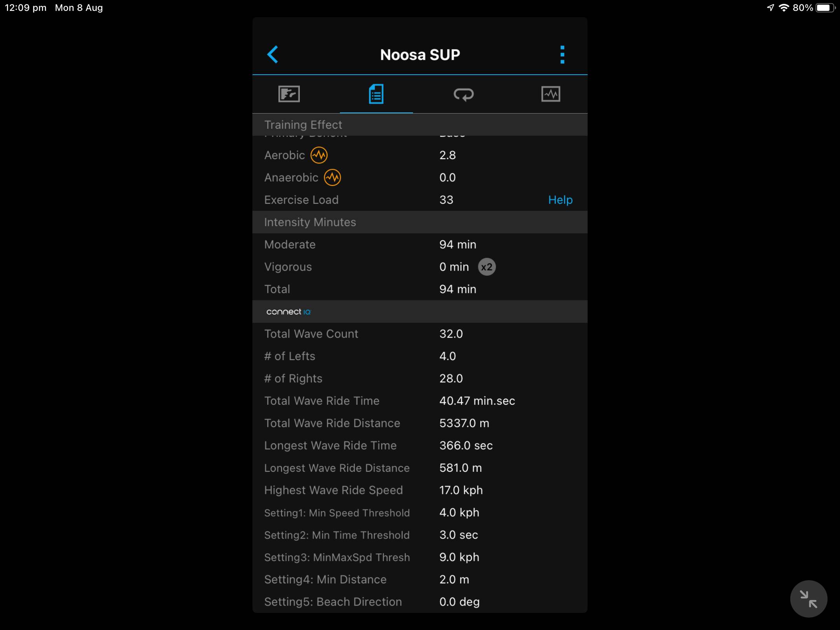Open Help for Exercise Load
Image resolution: width=840 pixels, height=630 pixels.
(560, 200)
